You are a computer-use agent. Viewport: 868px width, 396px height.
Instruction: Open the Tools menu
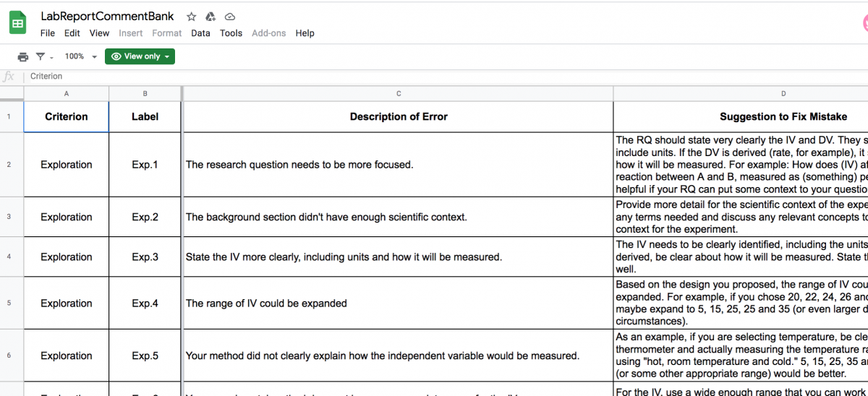click(x=231, y=33)
